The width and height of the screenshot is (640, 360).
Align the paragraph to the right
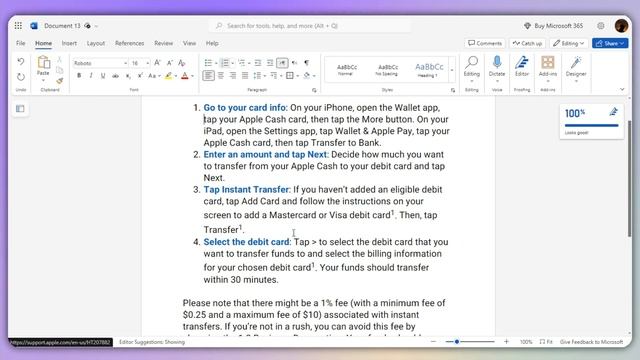(233, 76)
